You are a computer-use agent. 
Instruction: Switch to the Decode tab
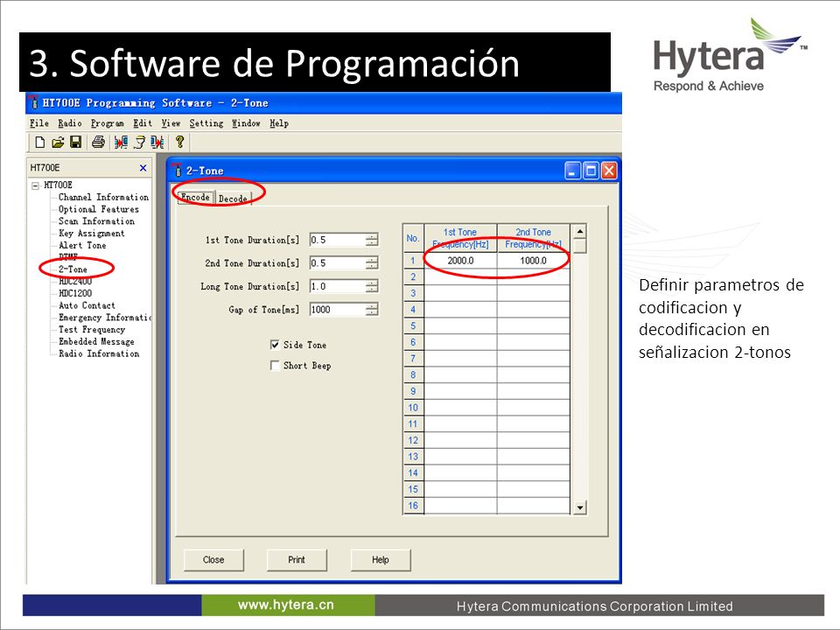pos(233,199)
